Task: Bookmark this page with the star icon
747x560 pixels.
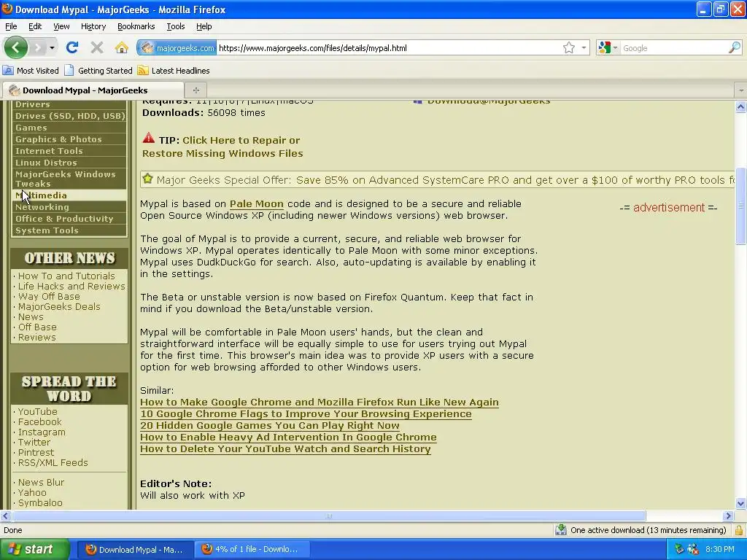Action: [569, 47]
